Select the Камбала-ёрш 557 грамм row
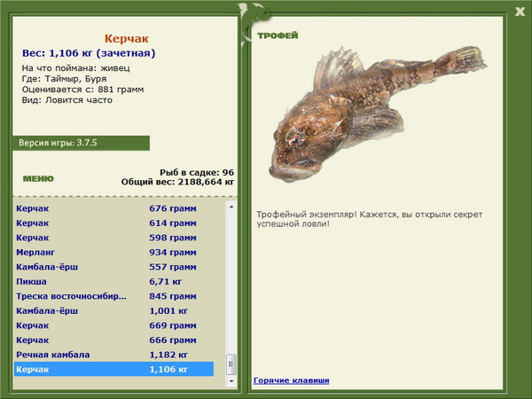Image resolution: width=532 pixels, height=399 pixels. point(114,267)
